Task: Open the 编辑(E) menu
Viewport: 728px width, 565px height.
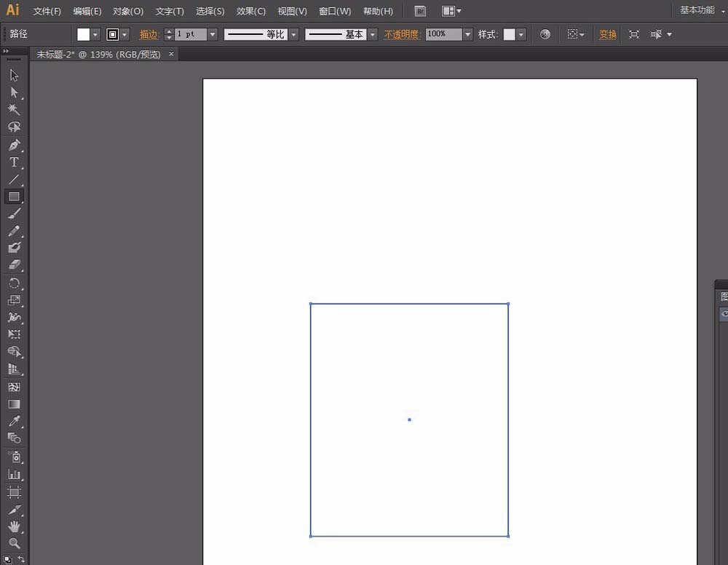Action: pos(87,11)
